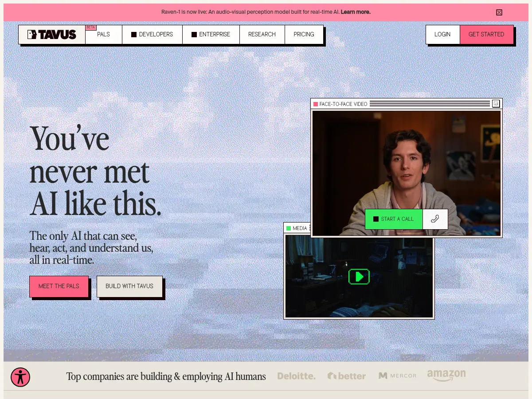Image resolution: width=532 pixels, height=399 pixels.
Task: Click the Get Started button
Action: point(486,35)
